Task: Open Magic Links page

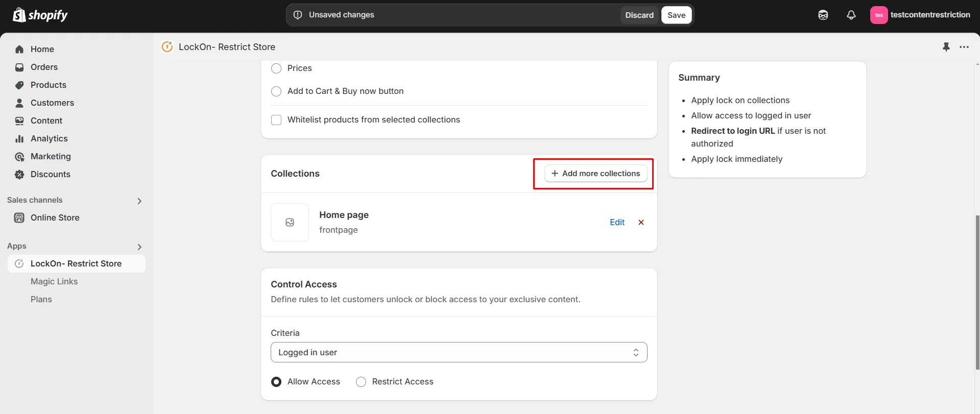Action: click(x=54, y=281)
